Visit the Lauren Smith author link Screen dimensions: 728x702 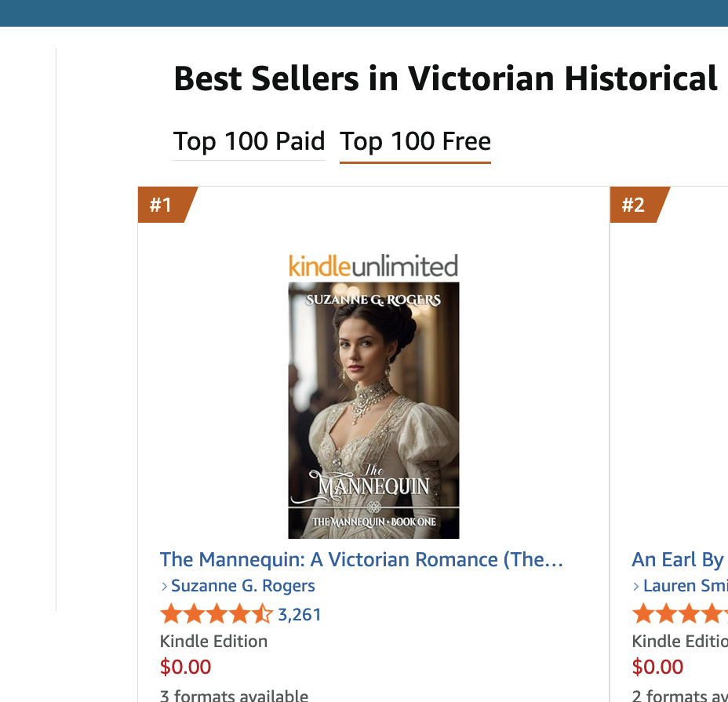686,586
